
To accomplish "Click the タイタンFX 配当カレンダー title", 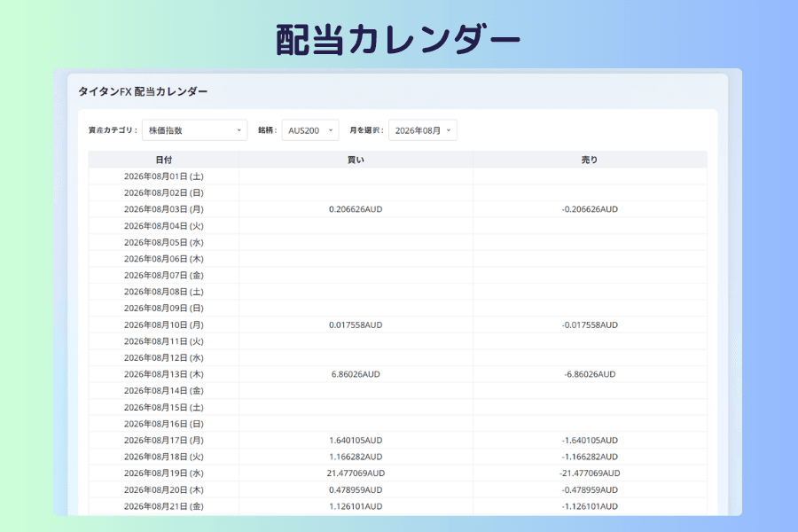I will 143,91.
